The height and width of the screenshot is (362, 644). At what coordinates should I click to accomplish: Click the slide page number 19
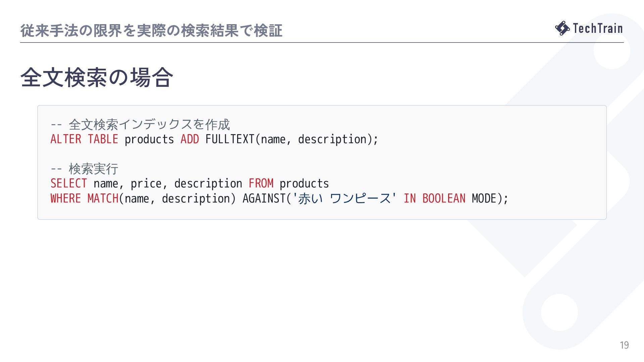[x=624, y=345]
